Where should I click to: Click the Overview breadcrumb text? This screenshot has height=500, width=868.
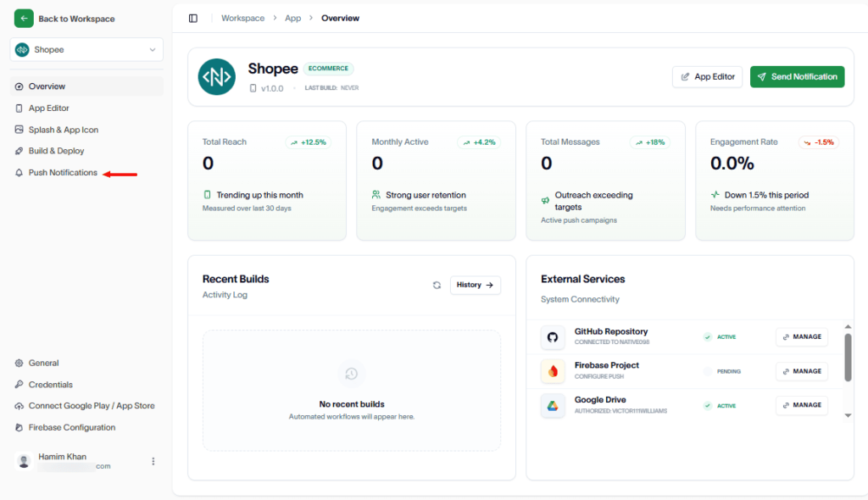point(340,19)
